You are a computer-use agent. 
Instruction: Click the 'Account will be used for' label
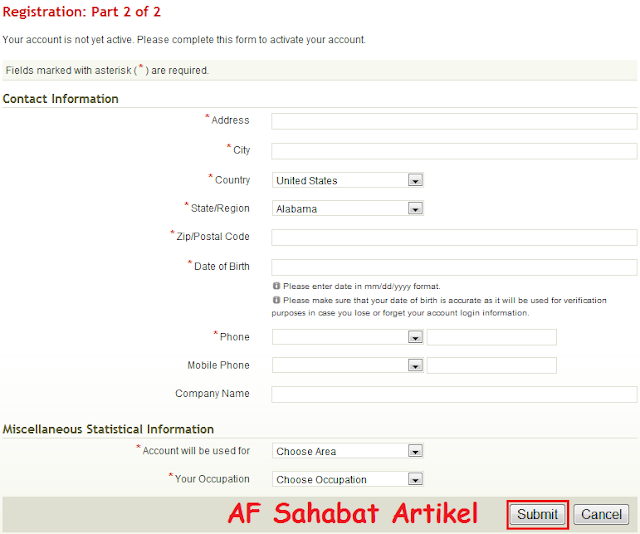(x=196, y=451)
